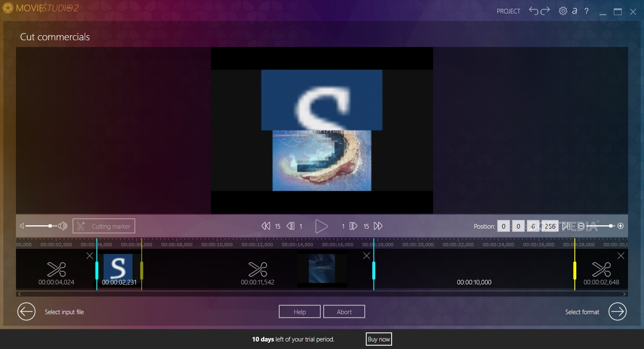644x349 pixels.
Task: Click the video preview area
Action: [322, 130]
